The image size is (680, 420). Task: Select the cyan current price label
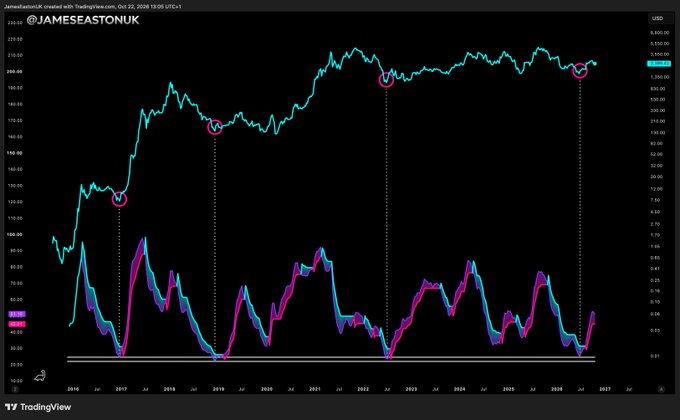click(x=659, y=64)
